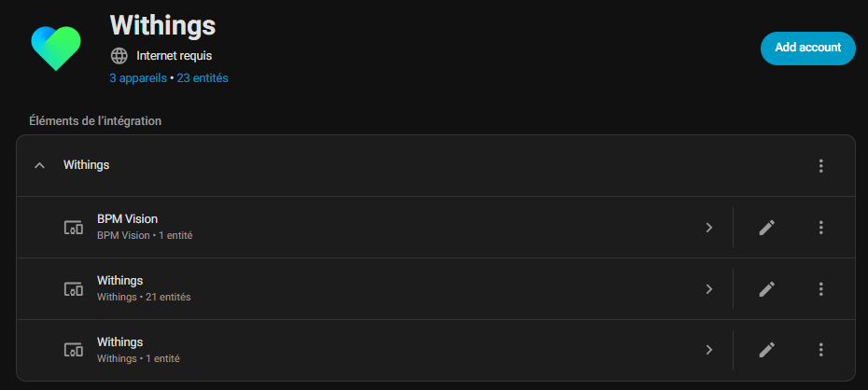
Task: Edit the BPM Vision device name
Action: click(766, 227)
